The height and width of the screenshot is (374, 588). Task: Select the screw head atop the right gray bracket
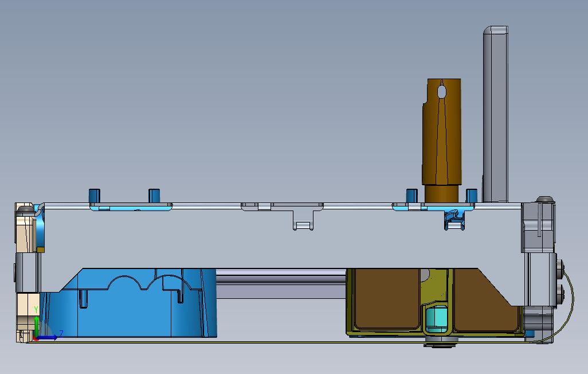click(x=545, y=199)
